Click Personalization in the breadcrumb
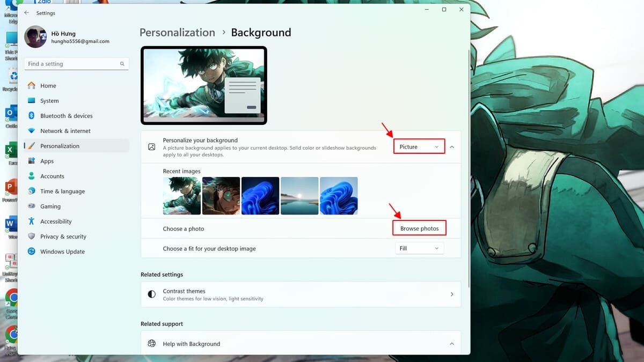 177,33
